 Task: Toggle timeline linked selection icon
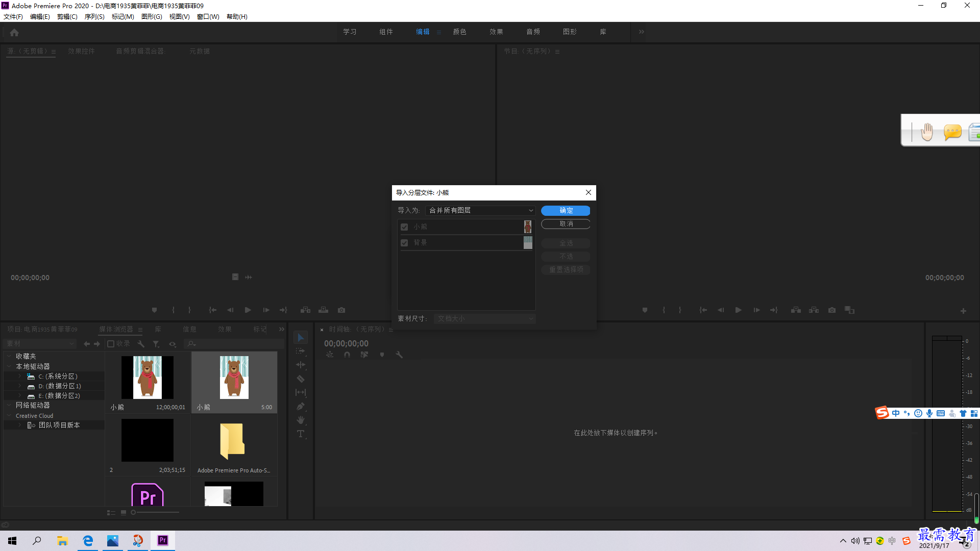pyautogui.click(x=364, y=355)
